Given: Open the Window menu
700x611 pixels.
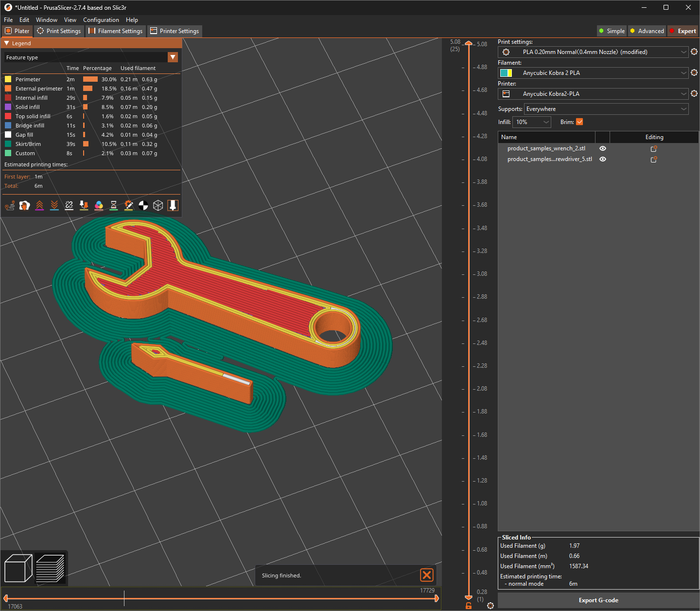Looking at the screenshot, I should click(47, 20).
